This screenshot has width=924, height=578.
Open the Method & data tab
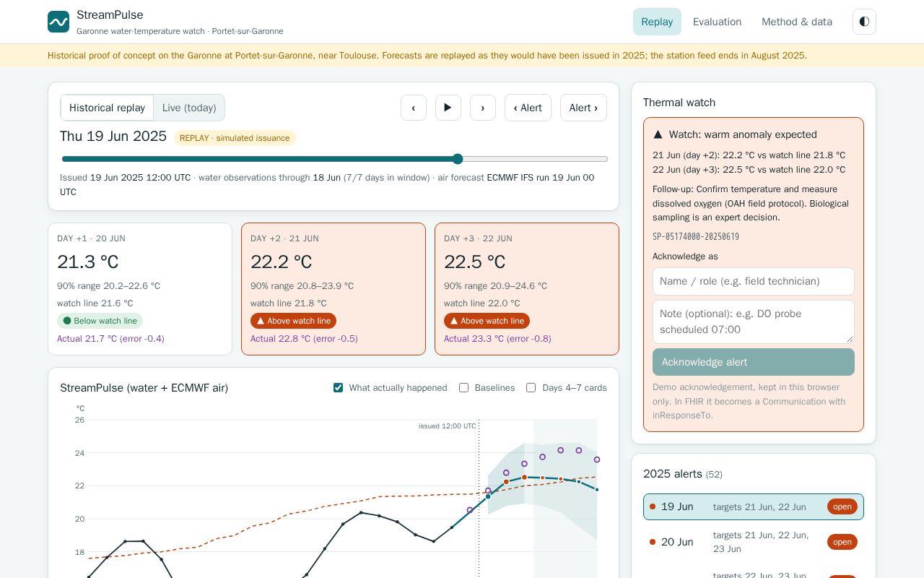797,22
